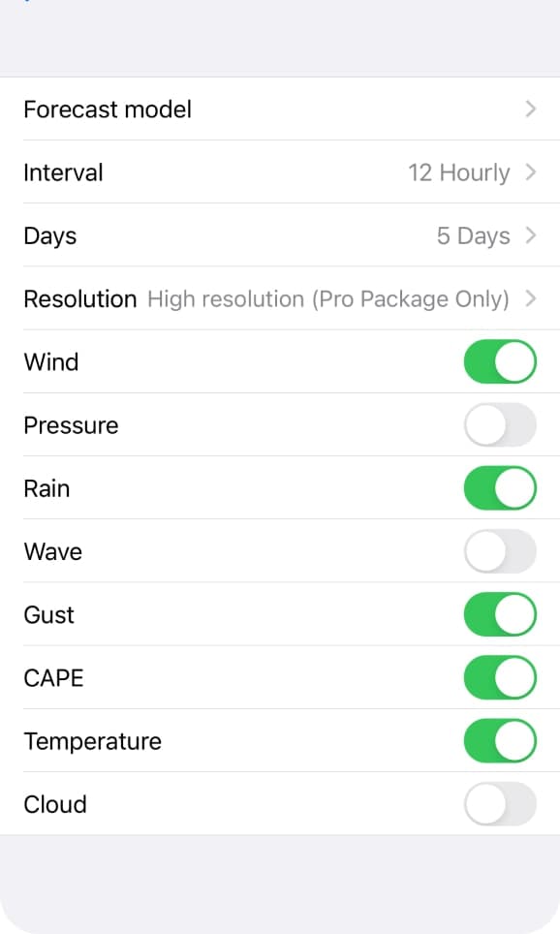This screenshot has height=934, width=560.
Task: Enable the Pressure toggle
Action: pos(500,424)
